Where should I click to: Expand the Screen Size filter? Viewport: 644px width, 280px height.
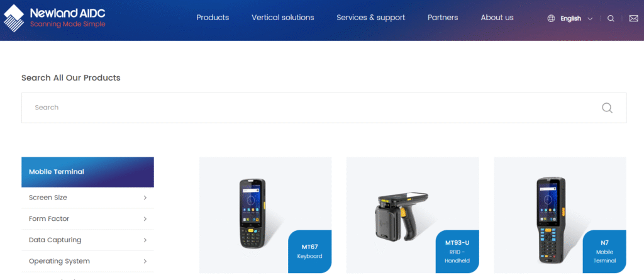tap(87, 198)
